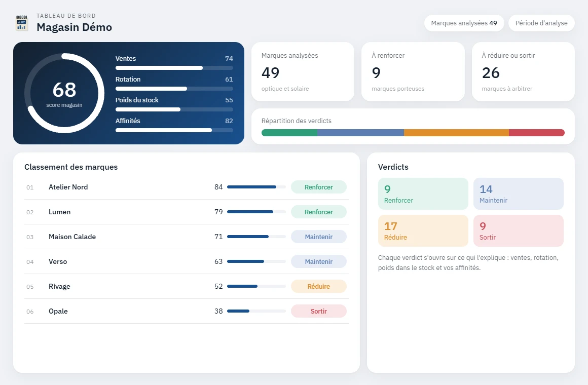Viewport: 588px width, 385px height.
Task: Click score 84 for Atelier Nord
Action: [218, 187]
